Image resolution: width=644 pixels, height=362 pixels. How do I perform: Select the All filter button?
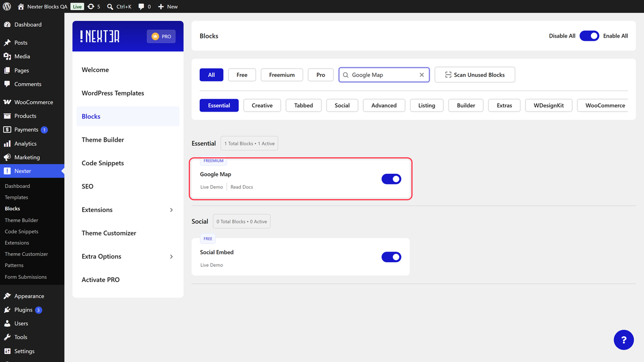[211, 75]
